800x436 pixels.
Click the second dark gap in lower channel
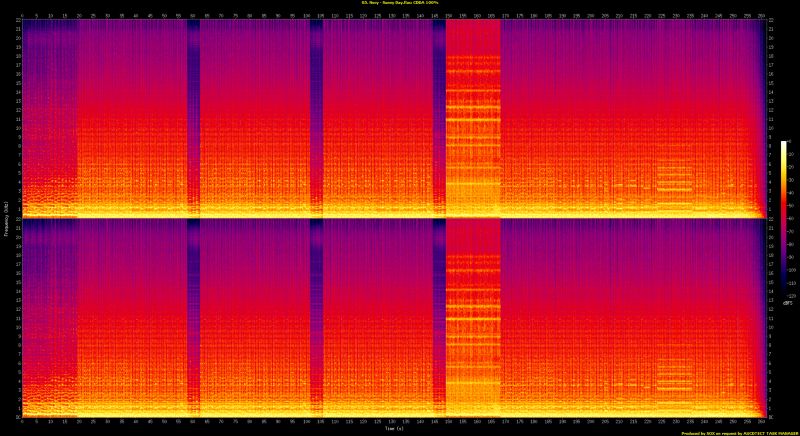[x=316, y=310]
